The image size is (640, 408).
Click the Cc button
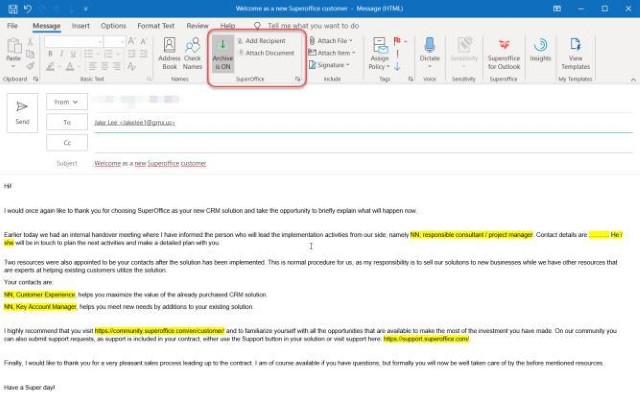pos(67,143)
